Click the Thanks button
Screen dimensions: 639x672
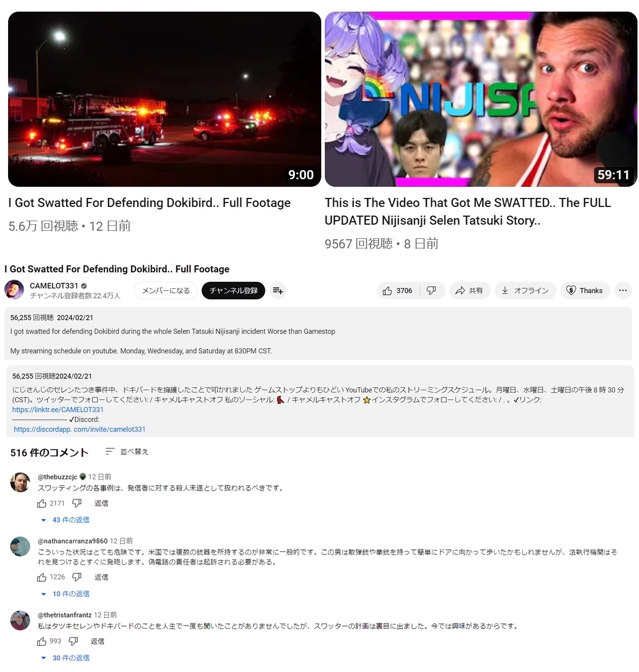585,291
